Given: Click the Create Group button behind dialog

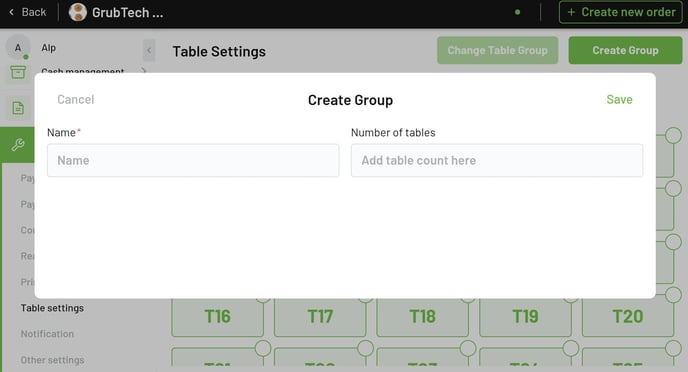Looking at the screenshot, I should [625, 50].
